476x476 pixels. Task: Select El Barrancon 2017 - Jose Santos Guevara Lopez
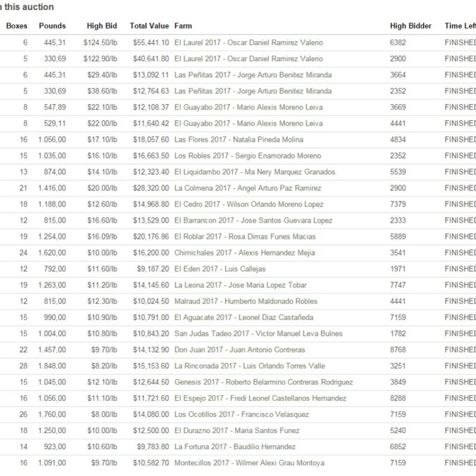click(x=253, y=220)
